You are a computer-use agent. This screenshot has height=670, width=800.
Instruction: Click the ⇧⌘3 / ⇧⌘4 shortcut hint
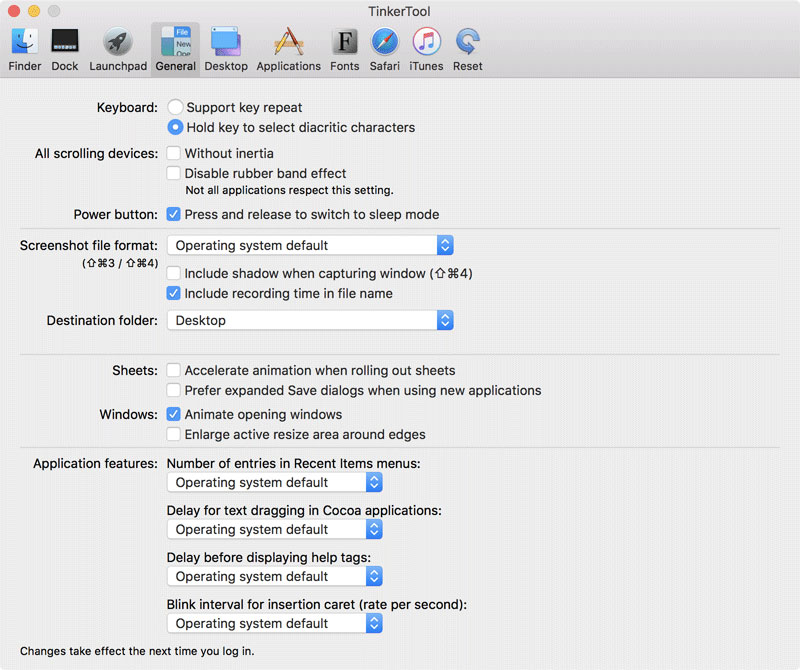pyautogui.click(x=120, y=263)
